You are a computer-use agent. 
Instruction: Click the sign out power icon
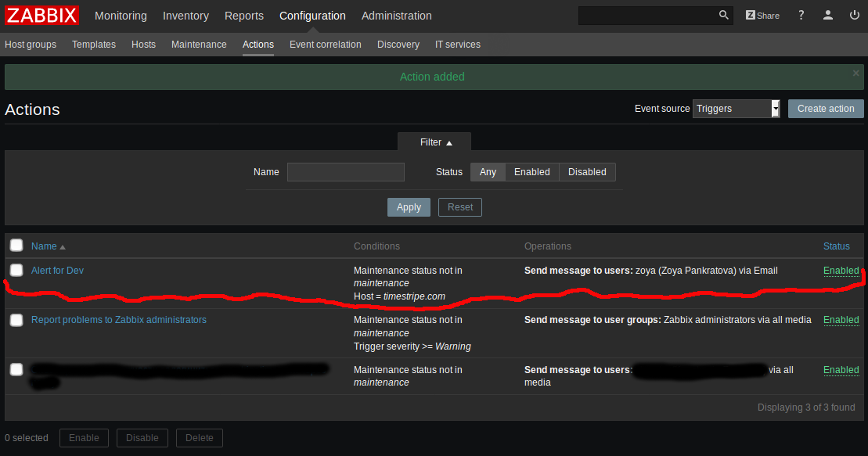tap(854, 16)
